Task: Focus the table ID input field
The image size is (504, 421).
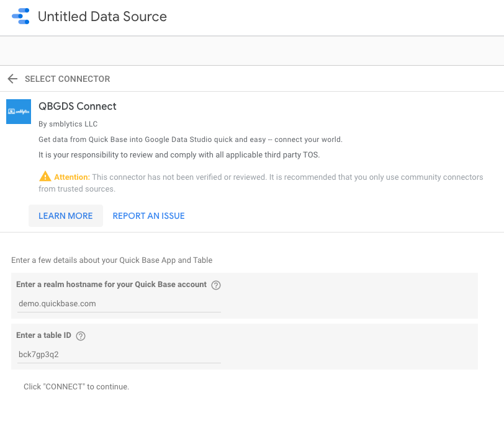Action: click(x=119, y=355)
